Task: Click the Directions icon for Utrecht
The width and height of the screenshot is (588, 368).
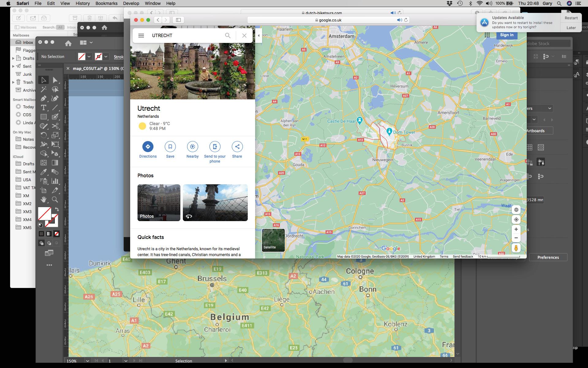Action: pyautogui.click(x=148, y=147)
